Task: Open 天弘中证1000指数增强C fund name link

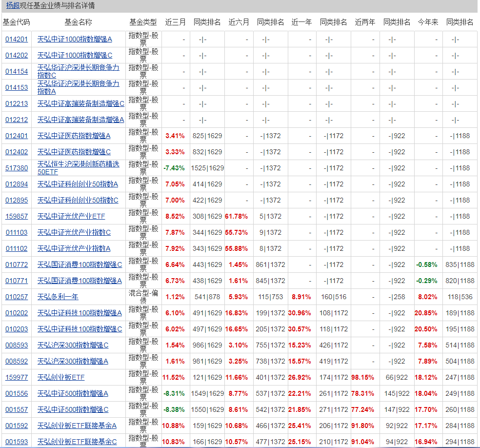Action: [x=75, y=56]
